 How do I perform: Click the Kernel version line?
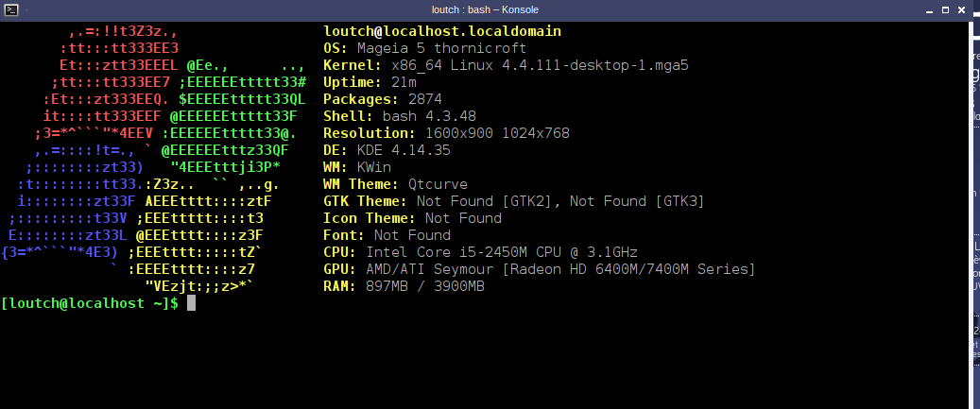[x=506, y=65]
